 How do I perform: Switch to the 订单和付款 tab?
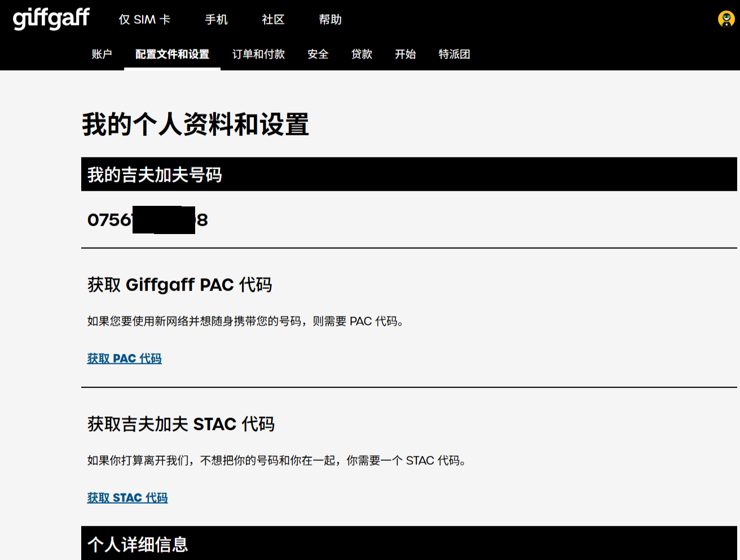tap(258, 54)
